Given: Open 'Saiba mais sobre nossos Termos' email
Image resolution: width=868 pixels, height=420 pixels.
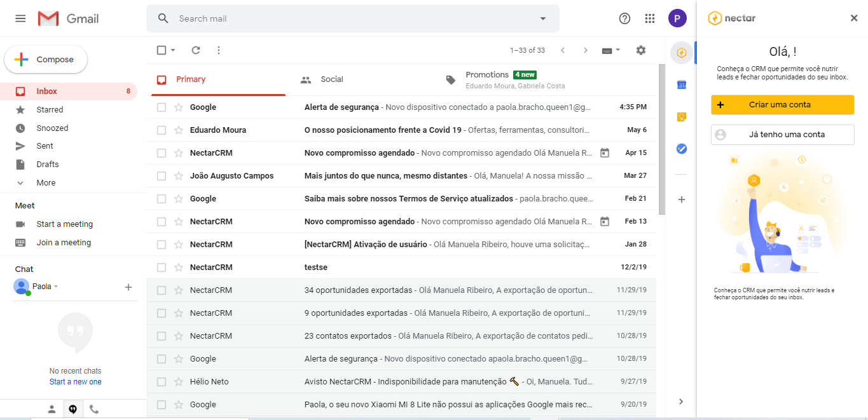Looking at the screenshot, I should (401, 199).
